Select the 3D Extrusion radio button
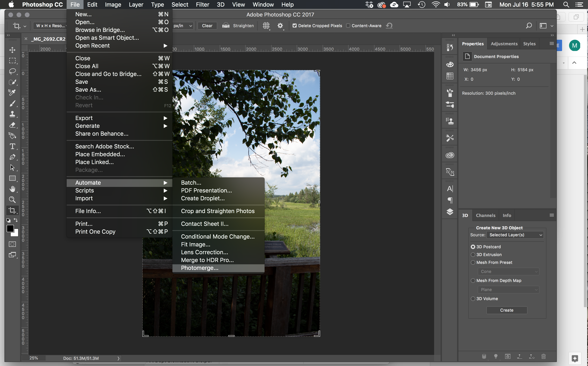This screenshot has height=366, width=588. (x=473, y=254)
